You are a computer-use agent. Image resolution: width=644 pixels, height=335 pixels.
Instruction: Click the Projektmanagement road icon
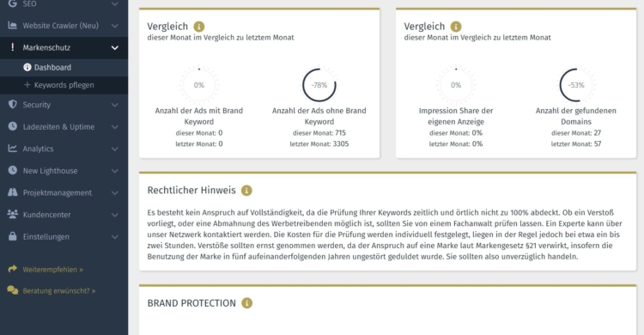tap(13, 192)
